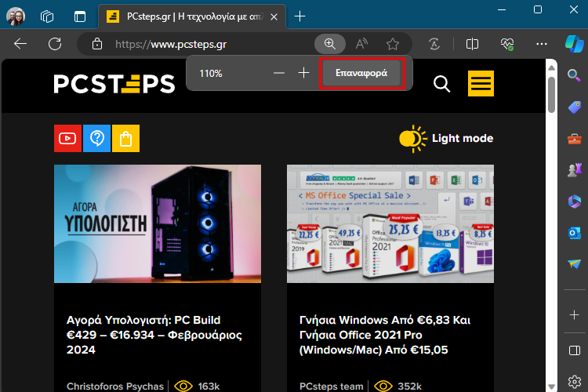Open Split screen view
The width and height of the screenshot is (588, 392).
[472, 44]
